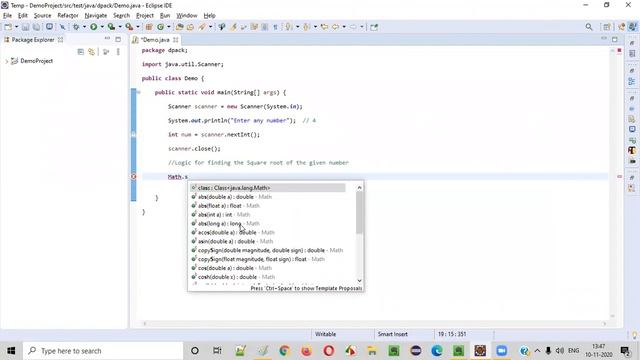
Task: Click the toolbar Search flashlight icon
Action: click(x=202, y=27)
